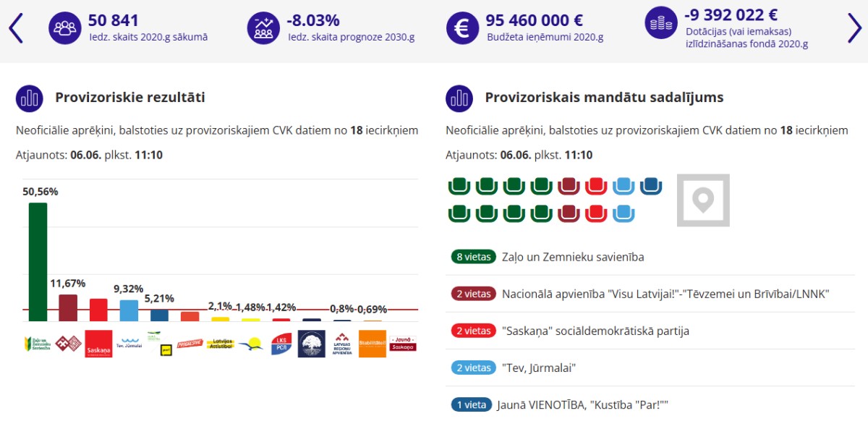Click the population forecast 2030 icon

click(x=263, y=27)
